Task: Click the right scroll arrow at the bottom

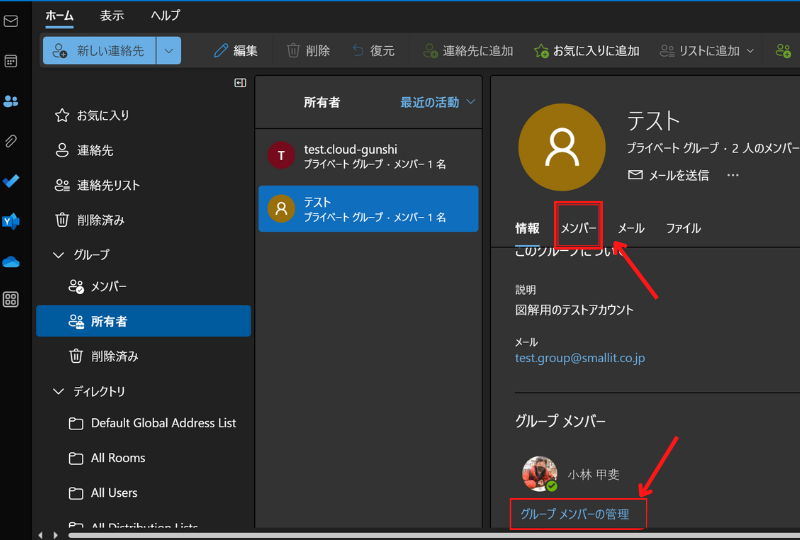Action: (x=56, y=535)
